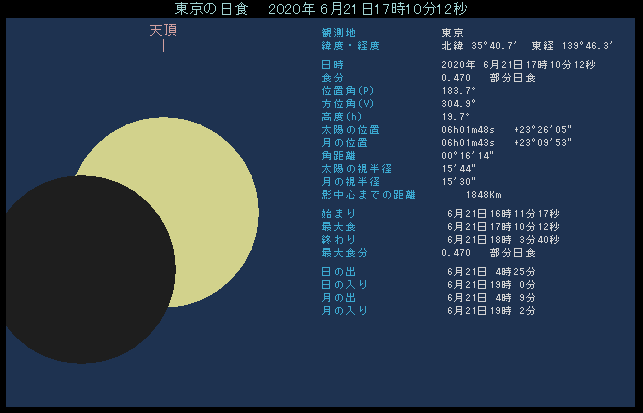Screen dimensions: 643x413
Task: Click the 角距離 value 00°16'14"
Action: point(466,155)
